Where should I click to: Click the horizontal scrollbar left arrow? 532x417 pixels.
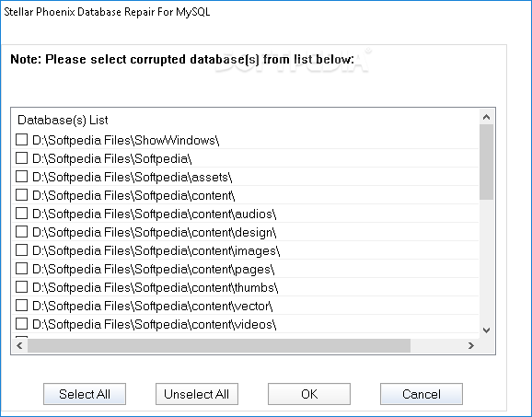pyautogui.click(x=19, y=346)
